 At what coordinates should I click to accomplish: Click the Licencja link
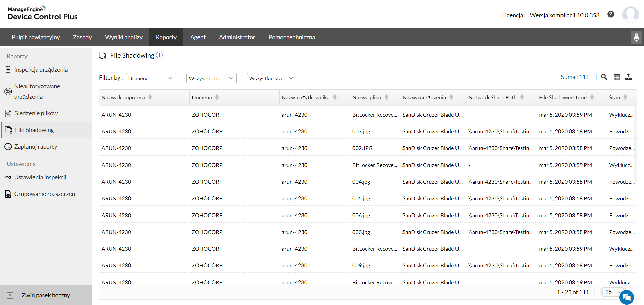[512, 15]
